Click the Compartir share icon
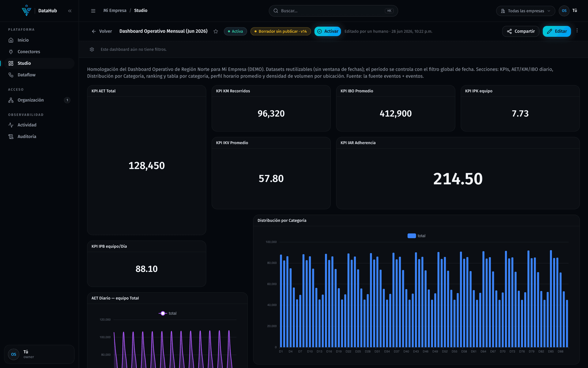Screen dimensions: 588x368 tap(509, 31)
